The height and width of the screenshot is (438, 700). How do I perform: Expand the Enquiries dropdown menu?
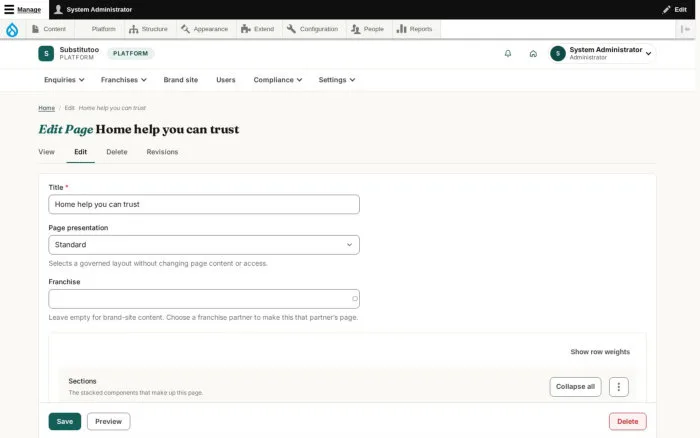[64, 80]
